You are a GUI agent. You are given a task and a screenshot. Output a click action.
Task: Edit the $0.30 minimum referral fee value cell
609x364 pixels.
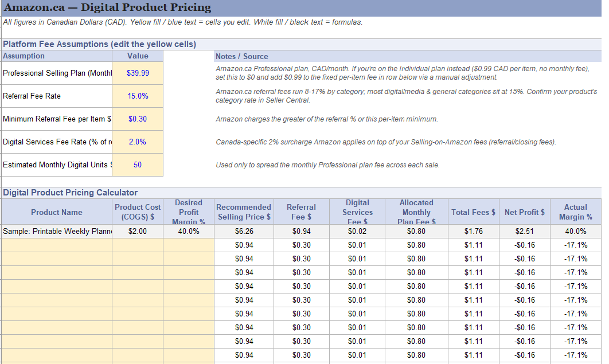138,119
